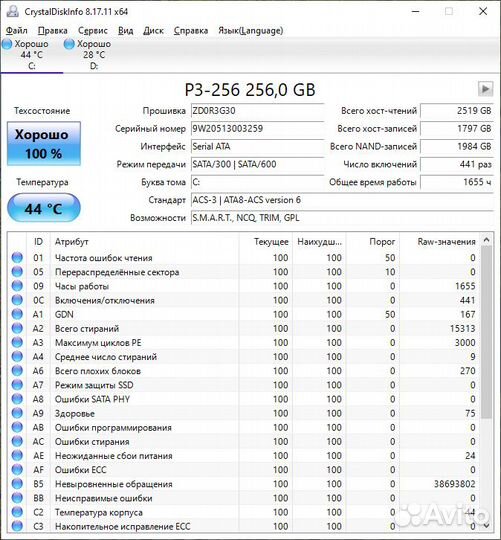
Task: Click the ACS-3 | ATA8-ACS version 6 field
Action: pos(342,200)
